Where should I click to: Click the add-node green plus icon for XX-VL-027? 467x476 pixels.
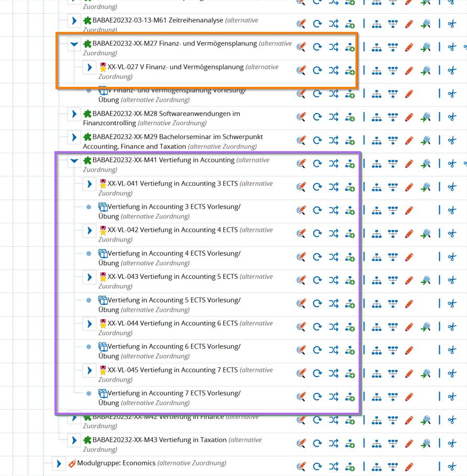pyautogui.click(x=350, y=71)
